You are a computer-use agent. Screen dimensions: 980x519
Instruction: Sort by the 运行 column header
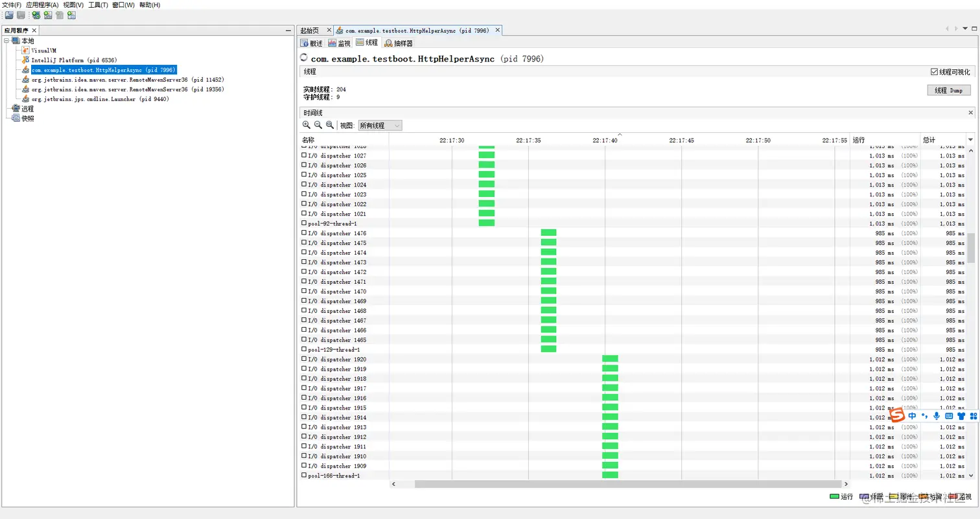[884, 140]
